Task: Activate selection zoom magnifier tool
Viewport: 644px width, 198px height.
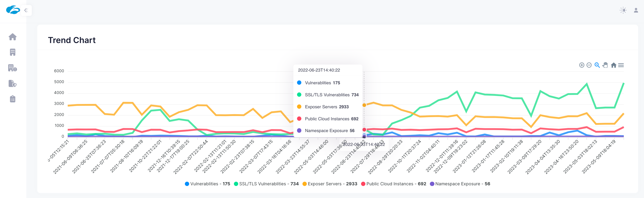Action: point(597,65)
